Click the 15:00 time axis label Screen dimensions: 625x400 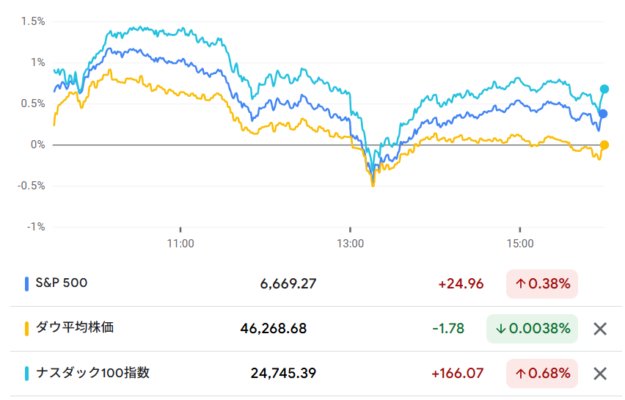[519, 243]
